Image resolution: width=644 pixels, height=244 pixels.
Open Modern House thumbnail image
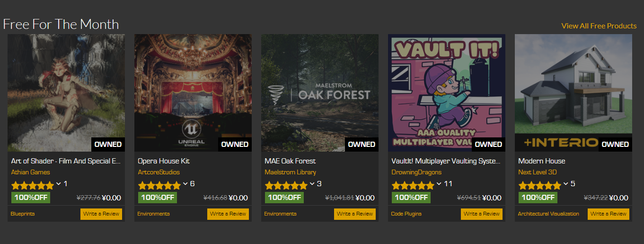(573, 93)
